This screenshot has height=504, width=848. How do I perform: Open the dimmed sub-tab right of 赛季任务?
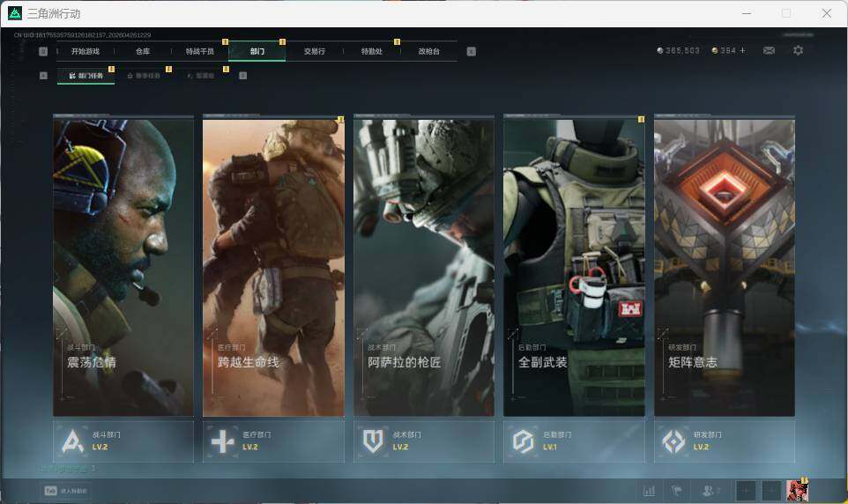point(201,76)
